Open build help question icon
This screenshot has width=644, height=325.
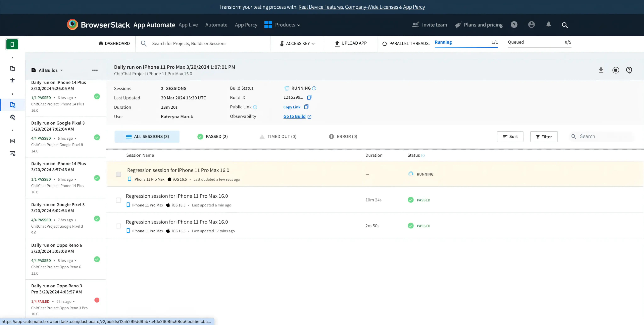click(629, 70)
